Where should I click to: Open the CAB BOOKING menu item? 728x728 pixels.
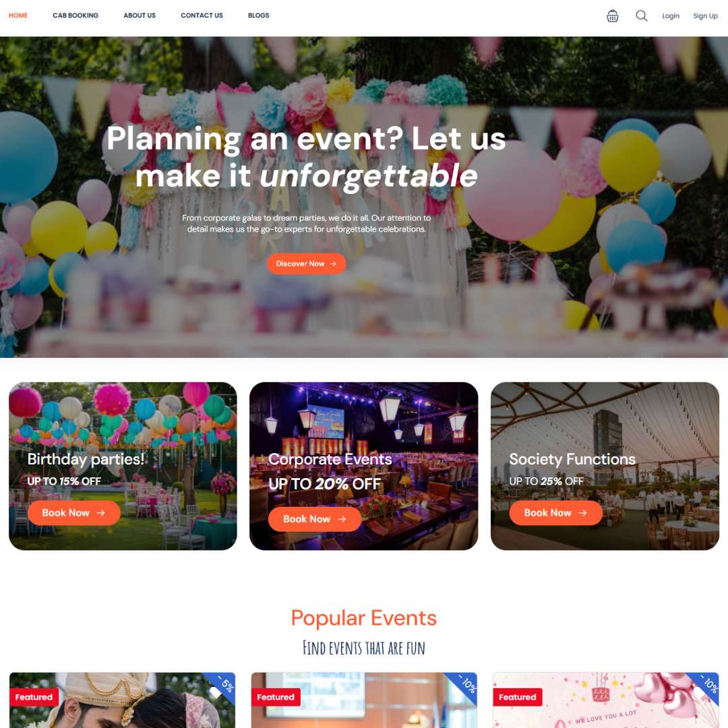click(75, 16)
